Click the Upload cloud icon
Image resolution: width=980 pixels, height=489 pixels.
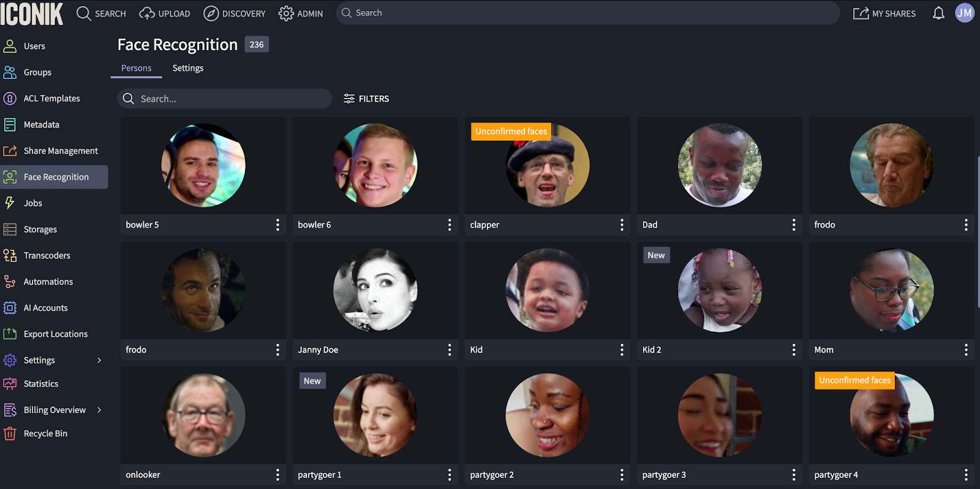click(147, 13)
